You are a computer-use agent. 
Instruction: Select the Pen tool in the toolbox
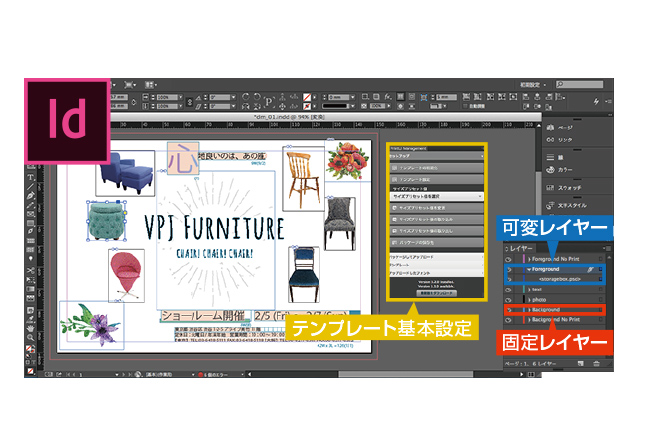pyautogui.click(x=30, y=196)
